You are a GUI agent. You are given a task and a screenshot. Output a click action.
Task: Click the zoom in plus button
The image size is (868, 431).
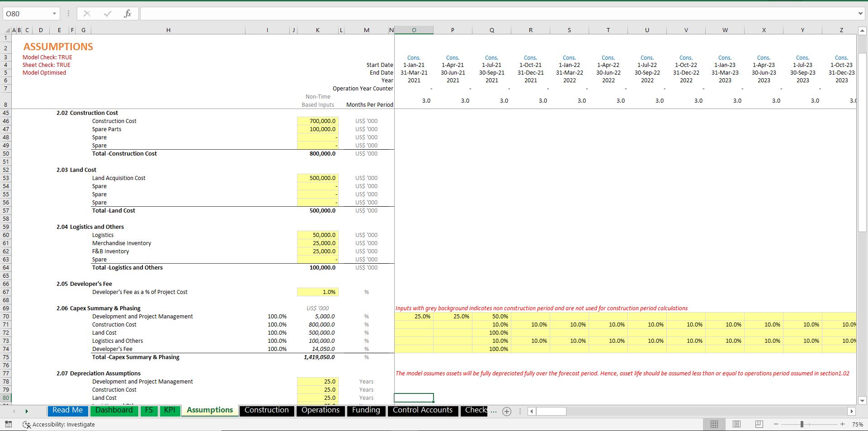pyautogui.click(x=842, y=424)
